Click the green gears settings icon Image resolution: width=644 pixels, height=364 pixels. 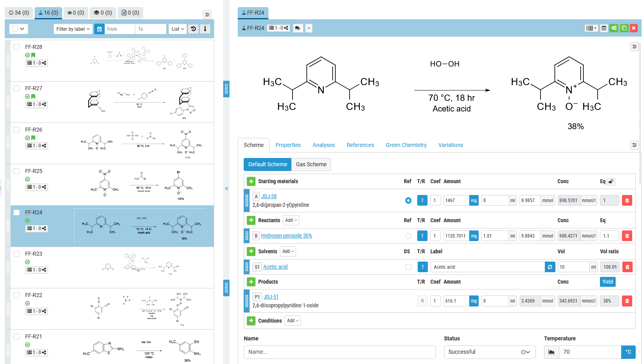[614, 28]
